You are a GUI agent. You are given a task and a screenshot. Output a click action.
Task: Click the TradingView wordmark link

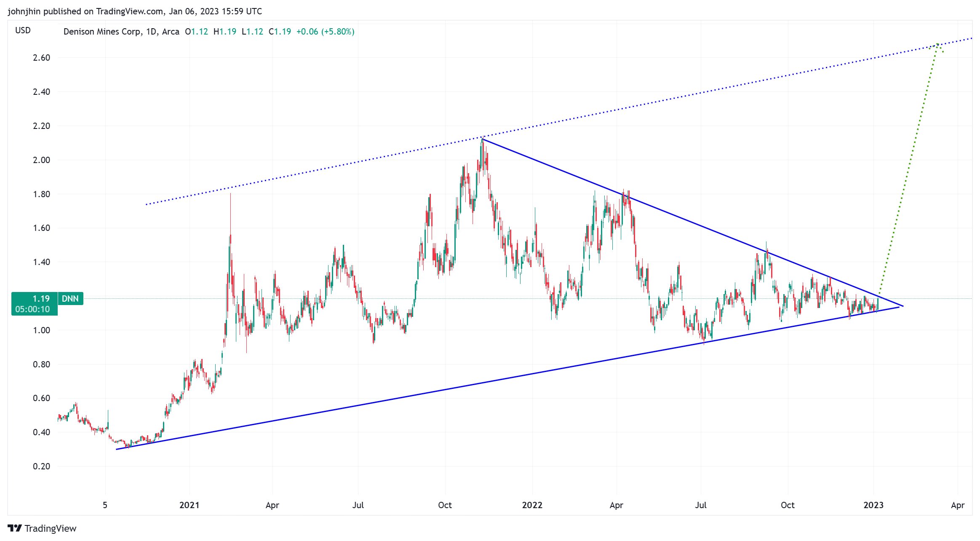click(50, 528)
